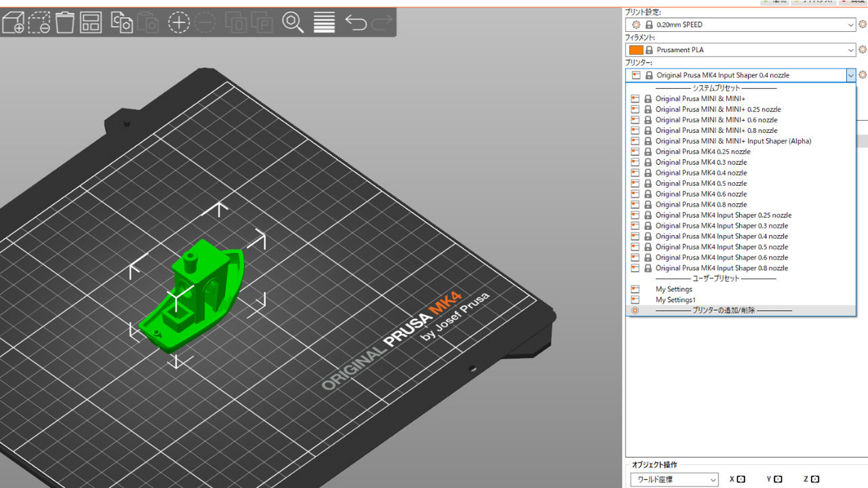Viewport: 868px width, 488px height.
Task: Add a new object to the plate
Action: 12,22
